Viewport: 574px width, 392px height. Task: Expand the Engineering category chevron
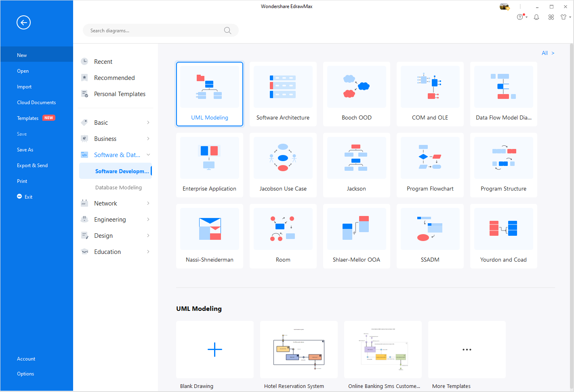pyautogui.click(x=148, y=219)
